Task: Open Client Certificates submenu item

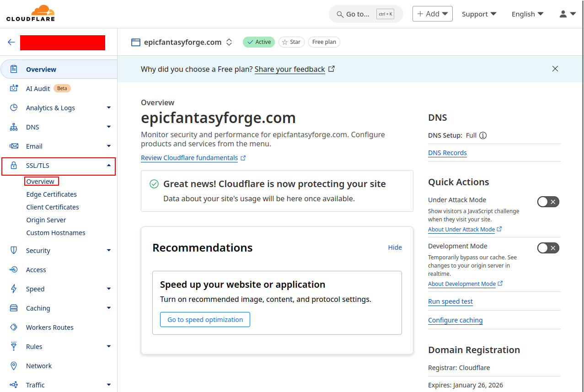Action: (x=53, y=207)
